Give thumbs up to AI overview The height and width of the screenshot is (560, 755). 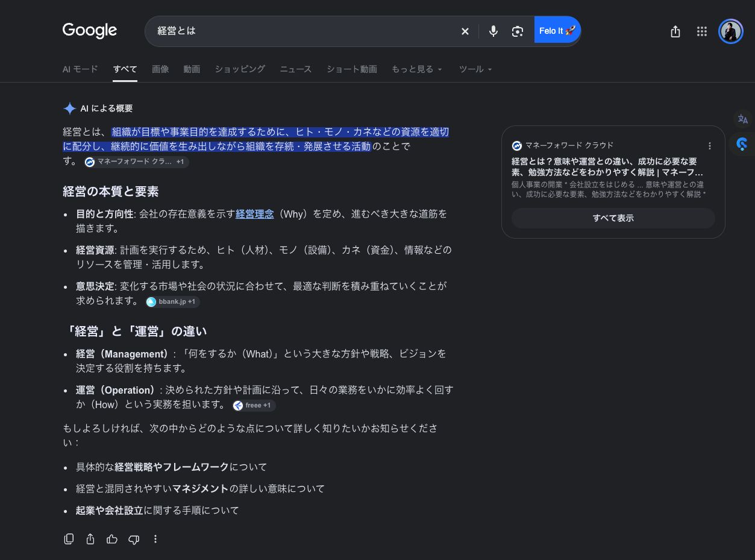[x=112, y=539]
